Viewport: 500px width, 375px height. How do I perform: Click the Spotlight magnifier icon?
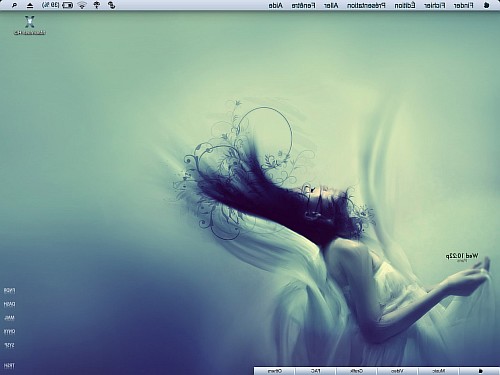14,5
